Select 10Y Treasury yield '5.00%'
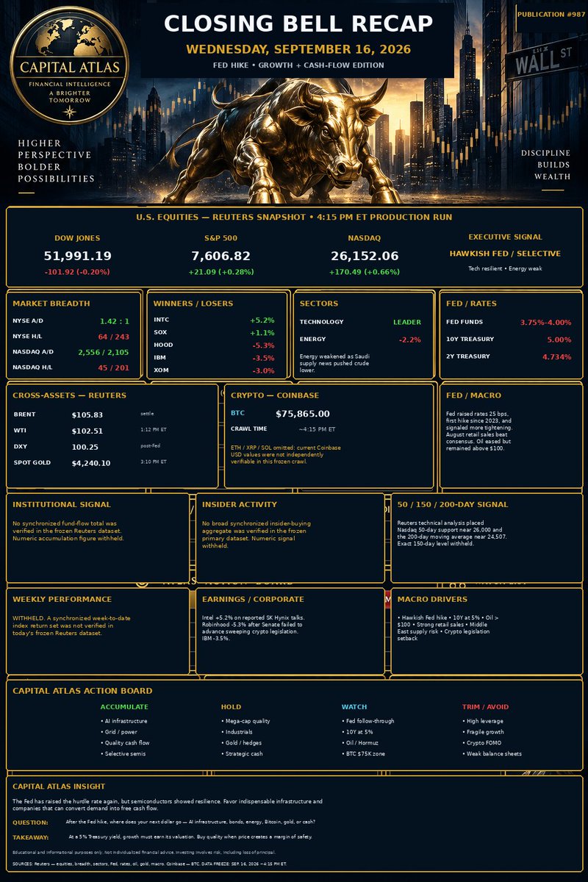Screen dimensions: 588x882 (x=559, y=340)
